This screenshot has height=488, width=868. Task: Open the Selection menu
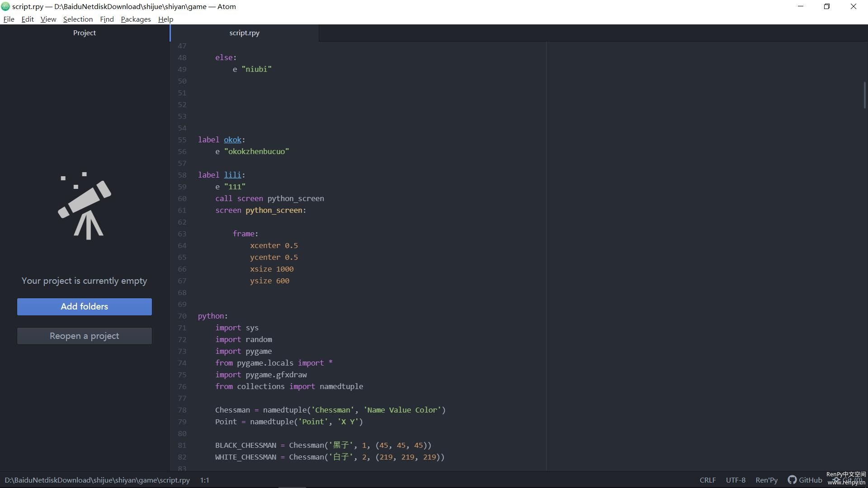pos(78,19)
